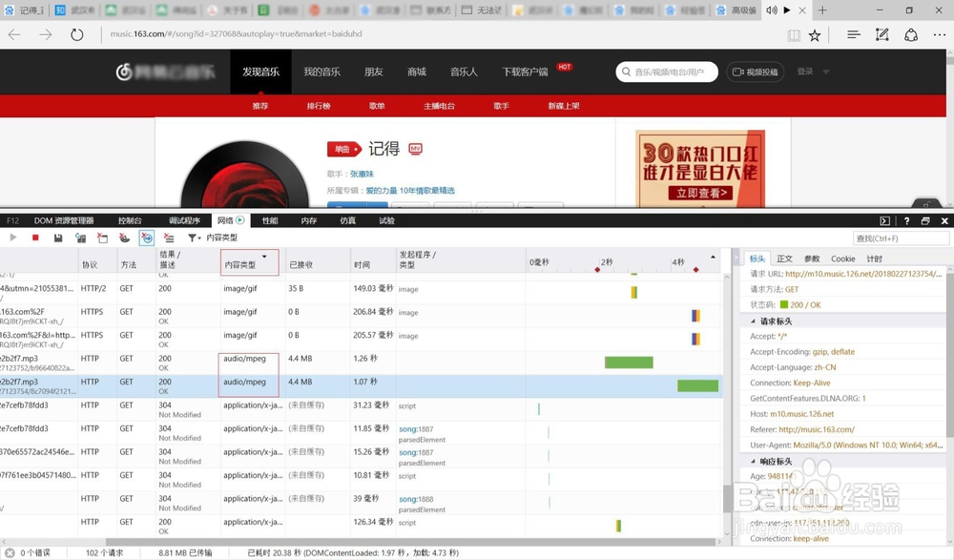Click the lipstick advertisement banner
Viewport: 954px width, 560px height.
tap(700, 169)
